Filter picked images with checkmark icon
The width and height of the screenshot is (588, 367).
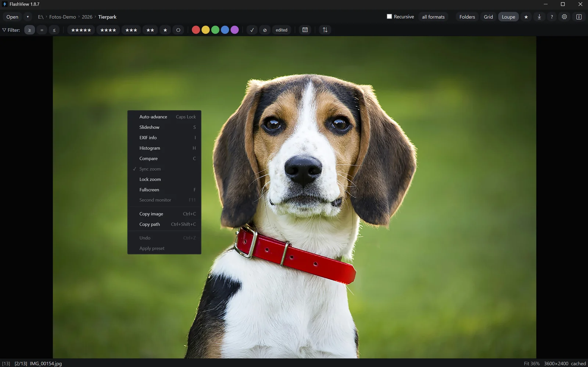point(252,30)
